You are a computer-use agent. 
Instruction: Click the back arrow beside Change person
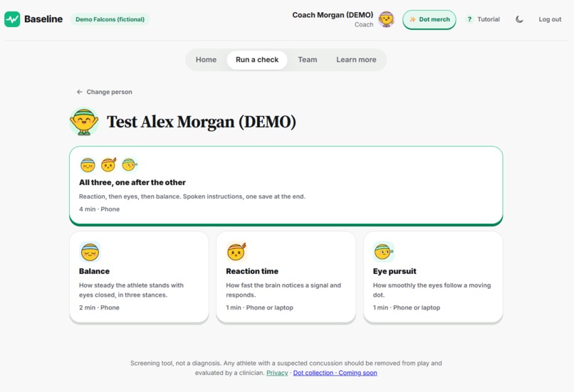coord(80,92)
